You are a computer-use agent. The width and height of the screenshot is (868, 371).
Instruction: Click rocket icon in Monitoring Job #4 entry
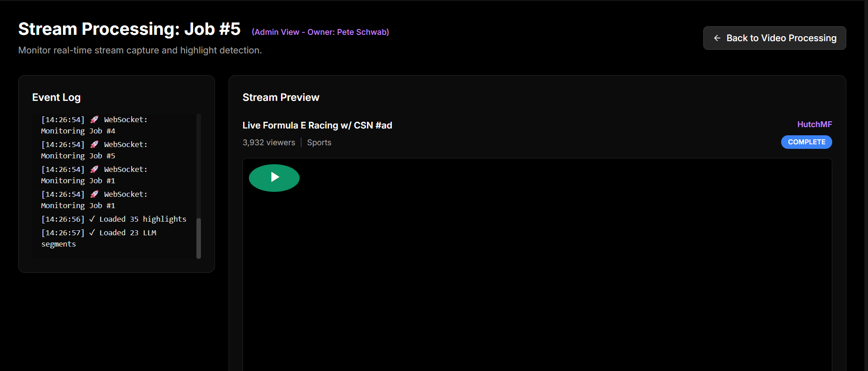[x=94, y=119]
